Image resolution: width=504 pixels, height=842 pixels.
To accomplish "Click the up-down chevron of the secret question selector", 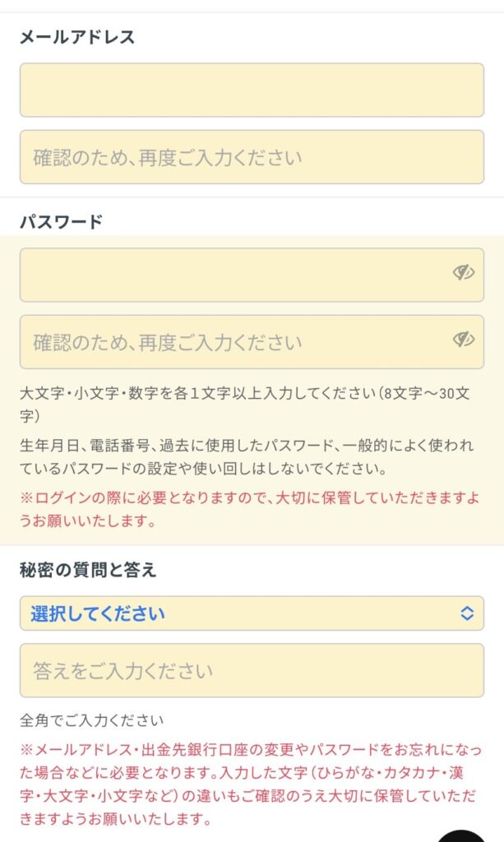I will 467,613.
